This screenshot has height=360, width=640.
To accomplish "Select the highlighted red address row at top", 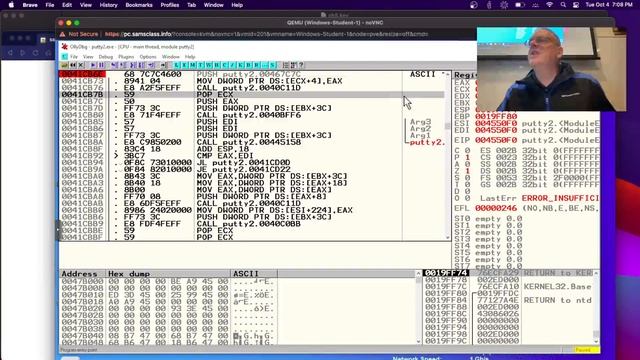I will click(82, 74).
